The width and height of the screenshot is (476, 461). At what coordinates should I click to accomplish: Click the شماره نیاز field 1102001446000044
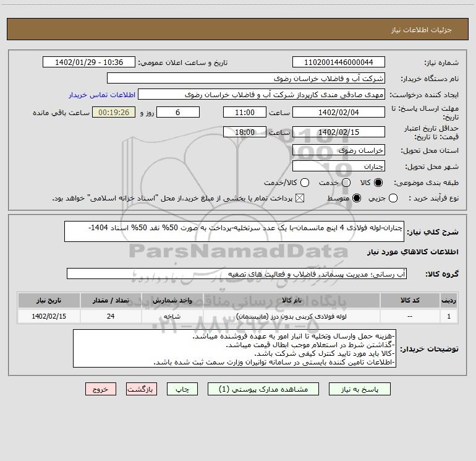coord(339,62)
